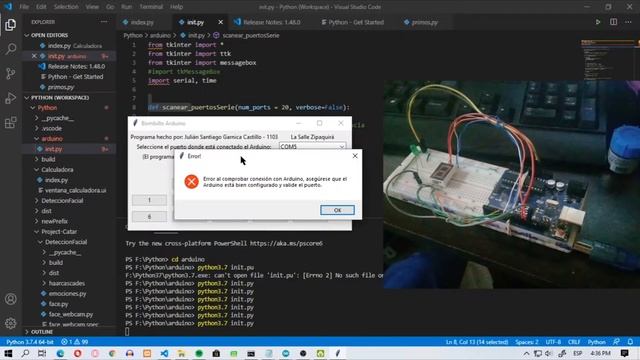Expand the .vscode folder
Image resolution: width=640 pixels, height=360 pixels.
(x=52, y=128)
